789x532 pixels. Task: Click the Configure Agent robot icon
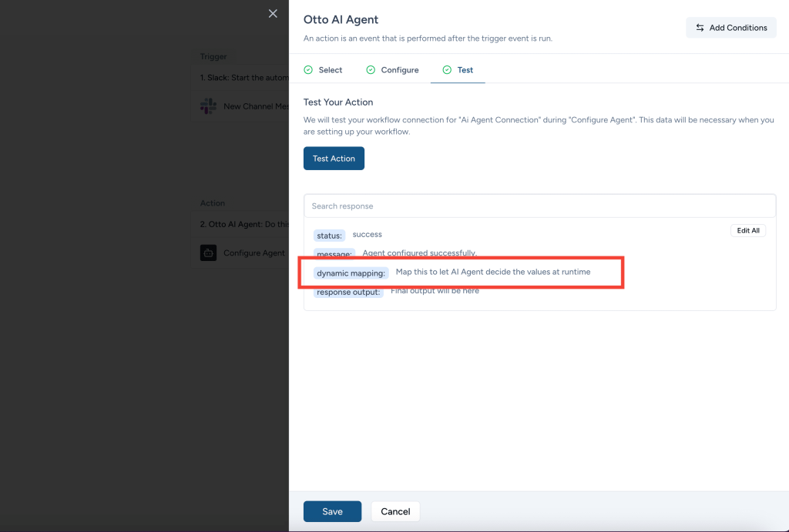pos(208,253)
